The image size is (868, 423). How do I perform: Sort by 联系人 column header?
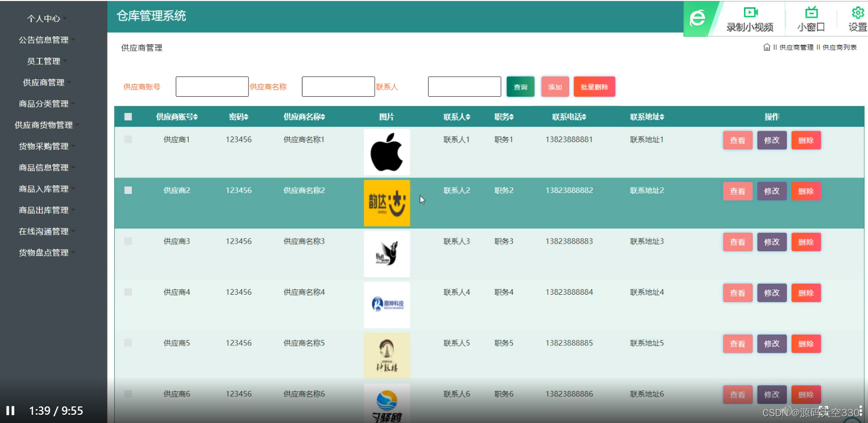[457, 117]
